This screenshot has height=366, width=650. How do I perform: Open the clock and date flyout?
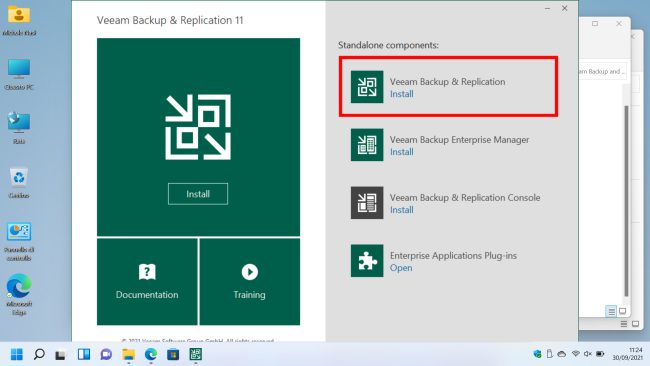tap(628, 354)
